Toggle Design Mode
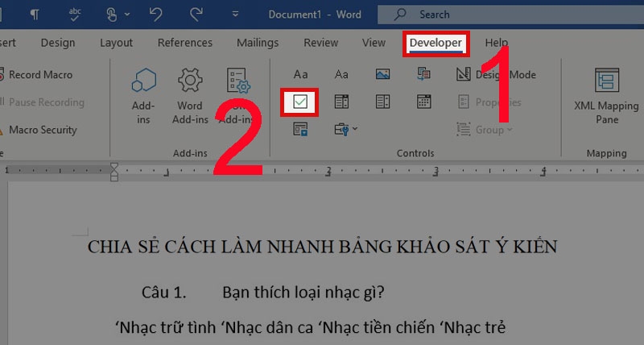The image size is (644, 345). (x=496, y=75)
